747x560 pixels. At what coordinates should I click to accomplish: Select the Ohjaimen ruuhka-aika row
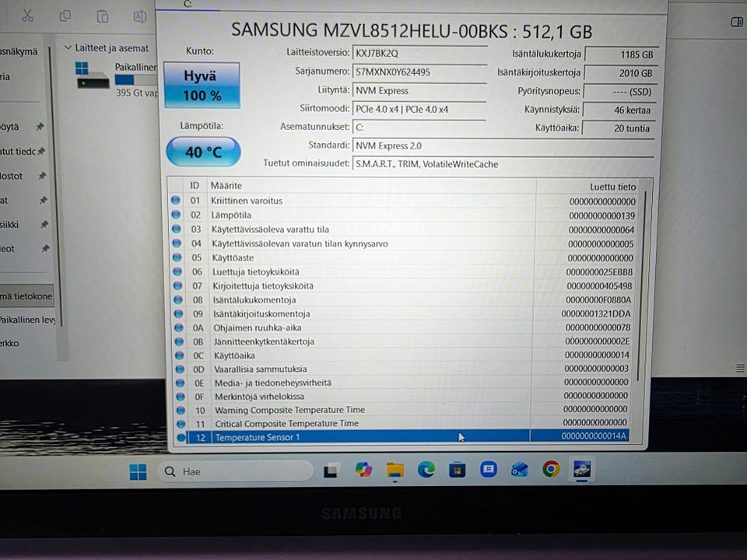coord(403,327)
